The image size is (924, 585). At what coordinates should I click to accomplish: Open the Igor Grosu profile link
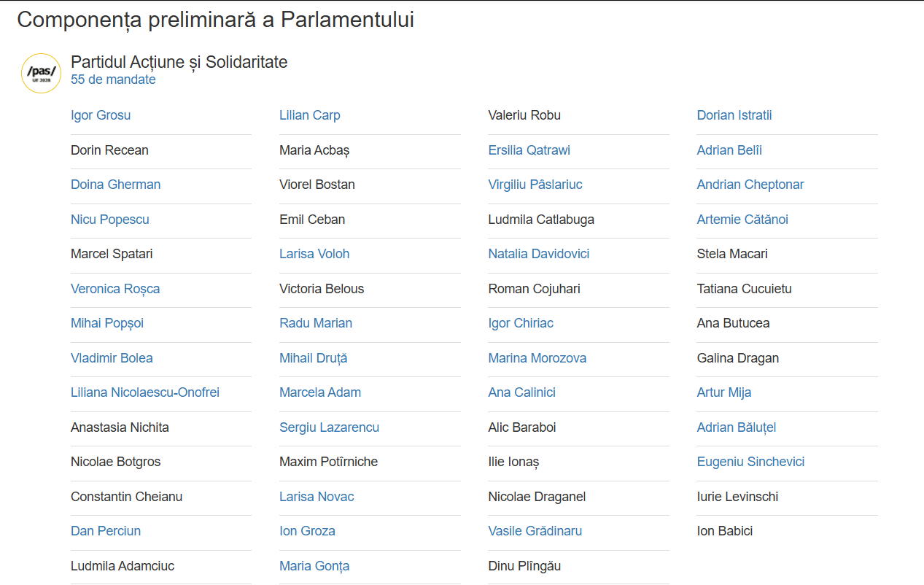[x=101, y=115]
